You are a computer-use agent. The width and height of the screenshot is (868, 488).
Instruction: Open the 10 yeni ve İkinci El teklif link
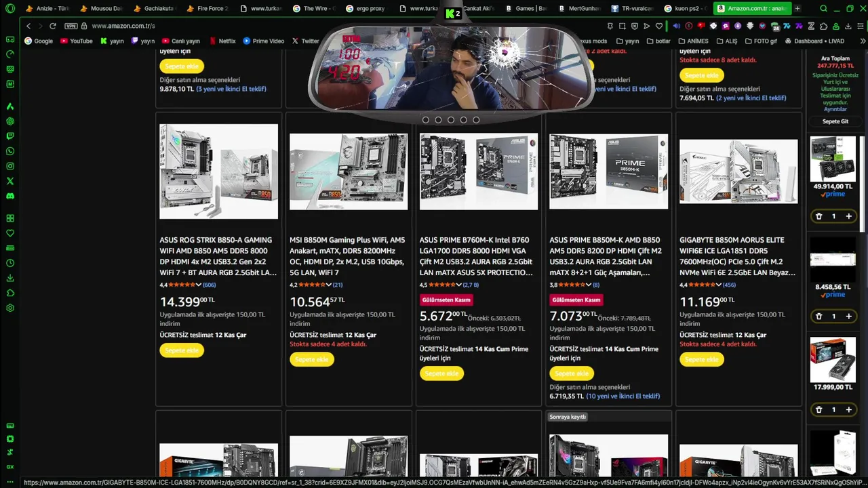(x=623, y=396)
